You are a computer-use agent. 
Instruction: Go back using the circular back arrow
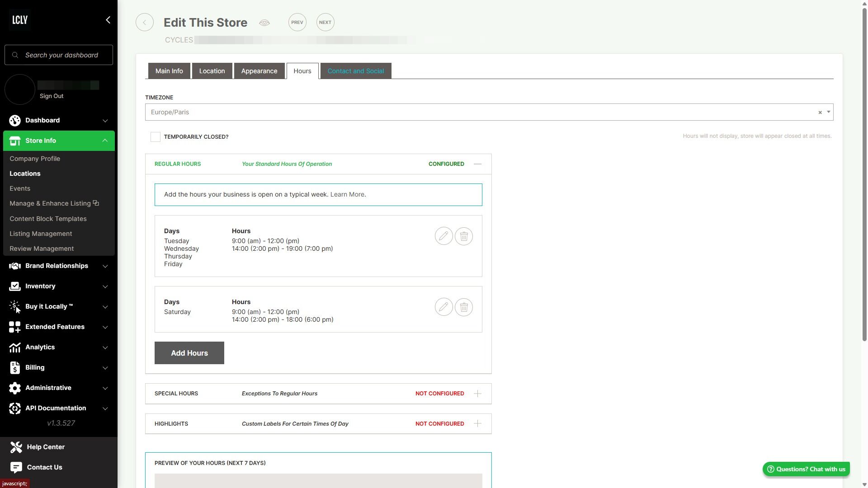(145, 22)
